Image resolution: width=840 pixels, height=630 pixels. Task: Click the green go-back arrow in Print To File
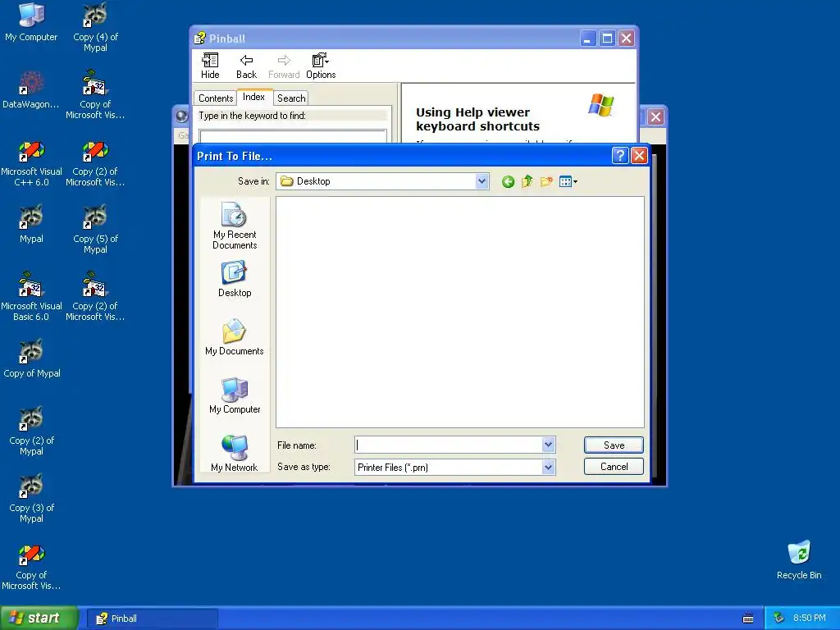pos(508,181)
